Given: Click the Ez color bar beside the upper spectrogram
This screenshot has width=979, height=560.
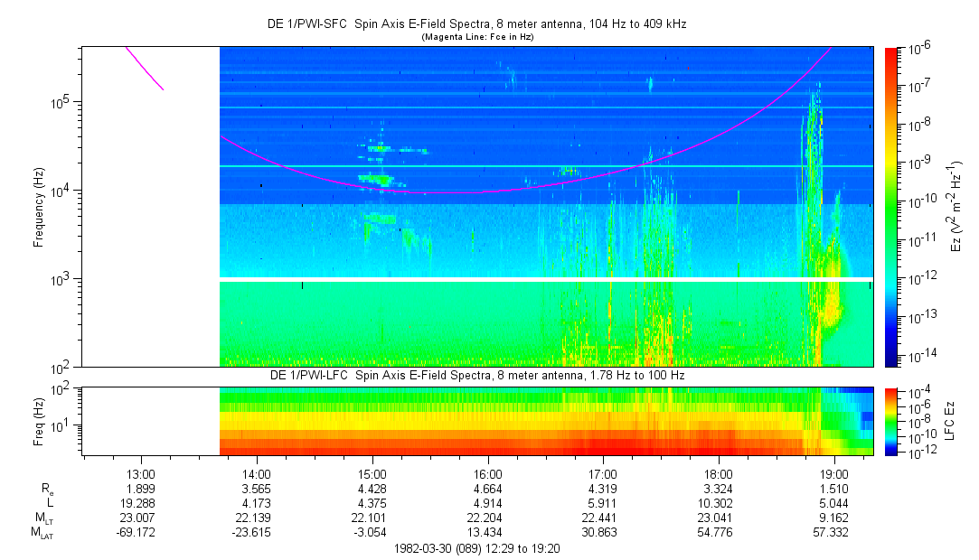Looking at the screenshot, I should [x=891, y=206].
